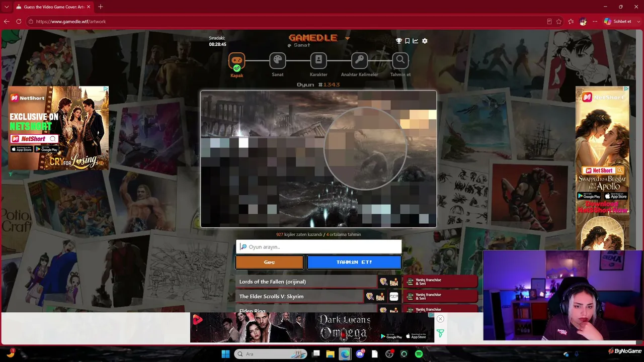Open the Swapped to a Beggar NetShort ad

(602, 168)
